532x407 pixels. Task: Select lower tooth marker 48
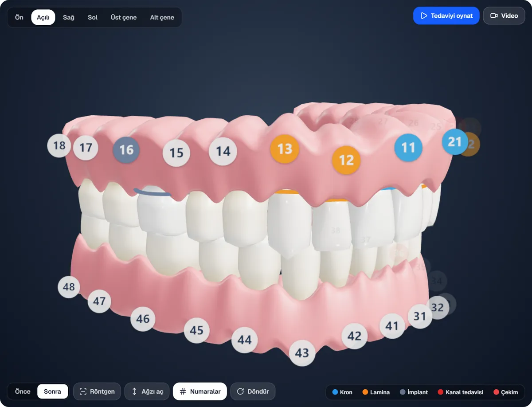click(x=69, y=287)
